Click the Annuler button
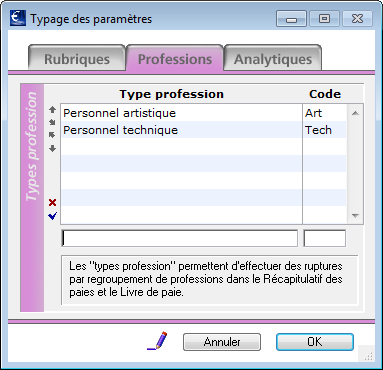The width and height of the screenshot is (383, 370). tap(222, 342)
